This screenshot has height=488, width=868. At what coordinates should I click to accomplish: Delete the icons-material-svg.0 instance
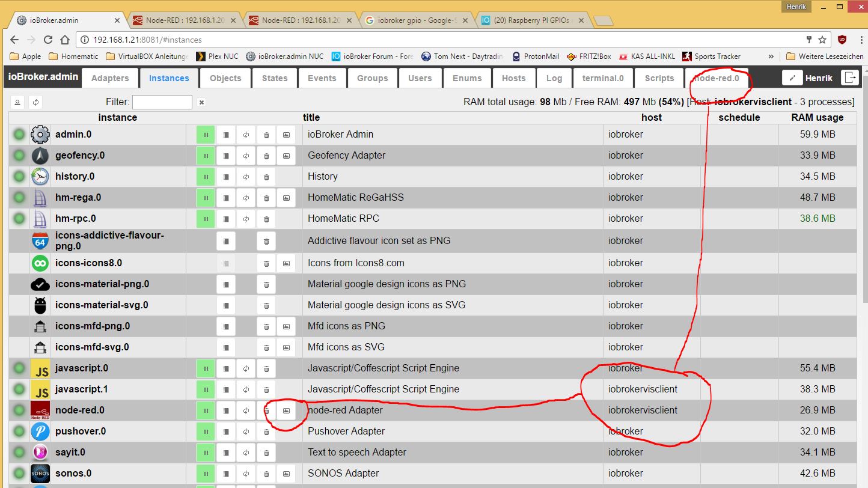(x=266, y=305)
